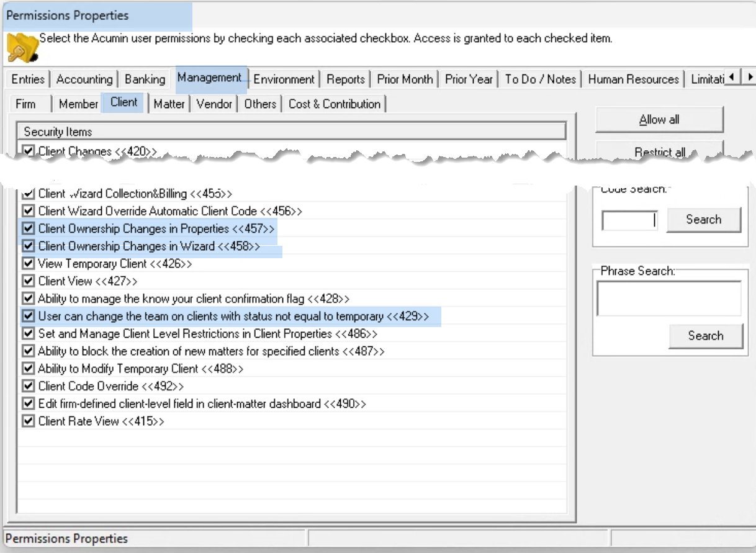Uncheck Client Ownership Changes in Properties <<457>>
The width and height of the screenshot is (756, 553).
[x=28, y=228]
